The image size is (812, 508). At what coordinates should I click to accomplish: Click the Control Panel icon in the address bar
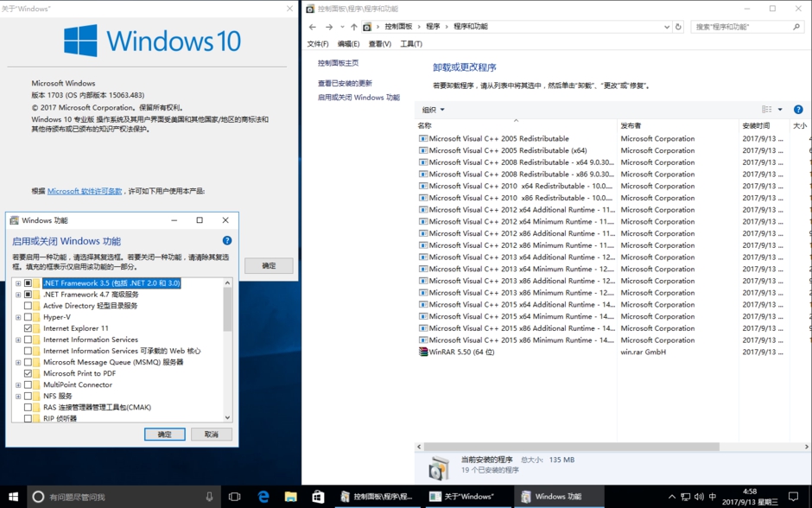tap(366, 27)
